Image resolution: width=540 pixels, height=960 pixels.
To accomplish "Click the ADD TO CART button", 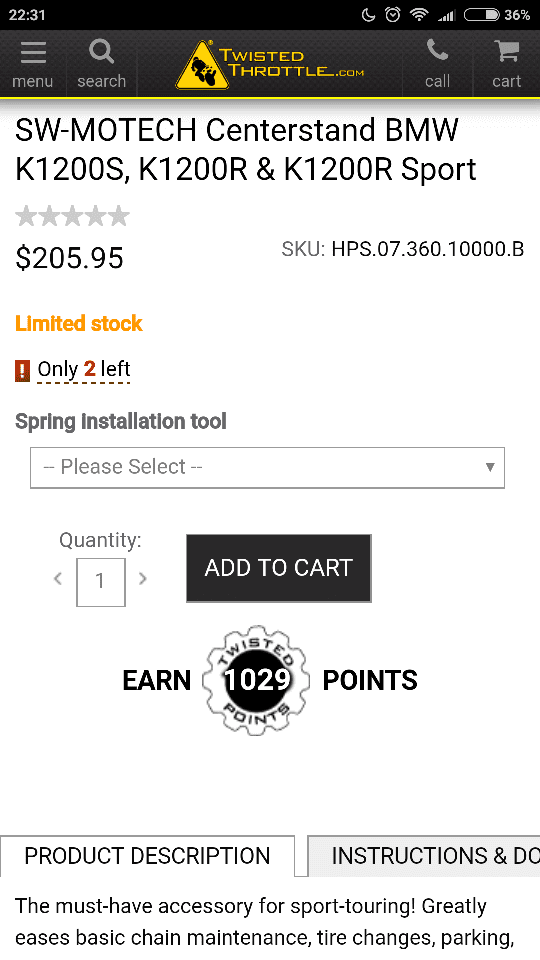I will pos(279,568).
